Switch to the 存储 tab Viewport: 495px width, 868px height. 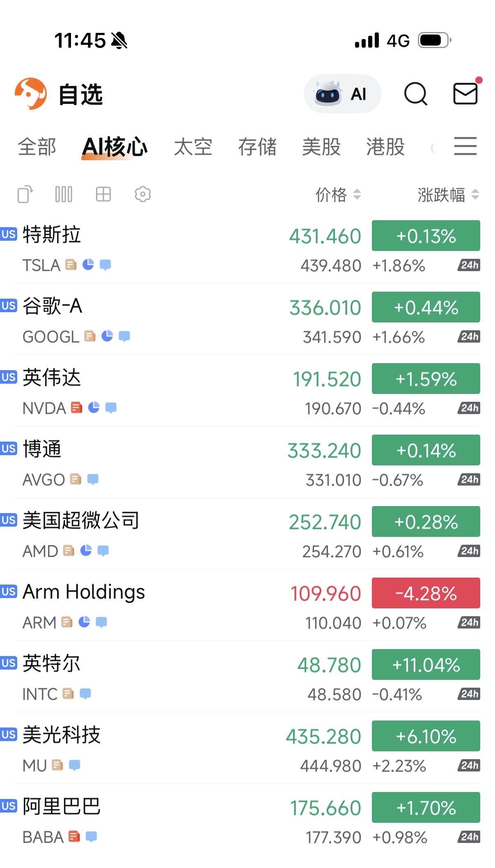(257, 147)
